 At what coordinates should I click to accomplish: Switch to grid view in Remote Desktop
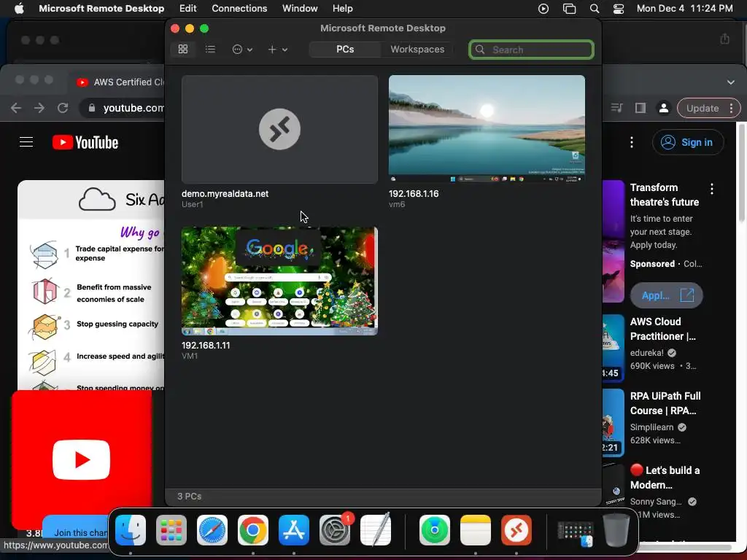pos(183,49)
